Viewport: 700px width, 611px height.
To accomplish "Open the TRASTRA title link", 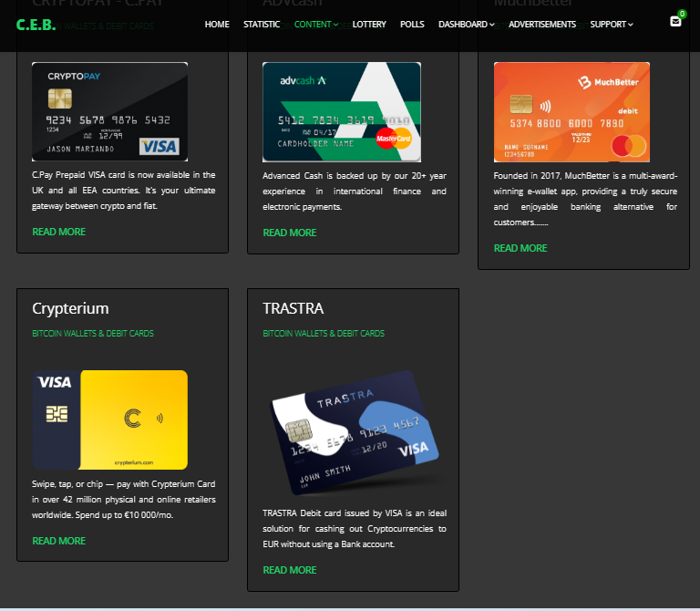I will point(293,308).
